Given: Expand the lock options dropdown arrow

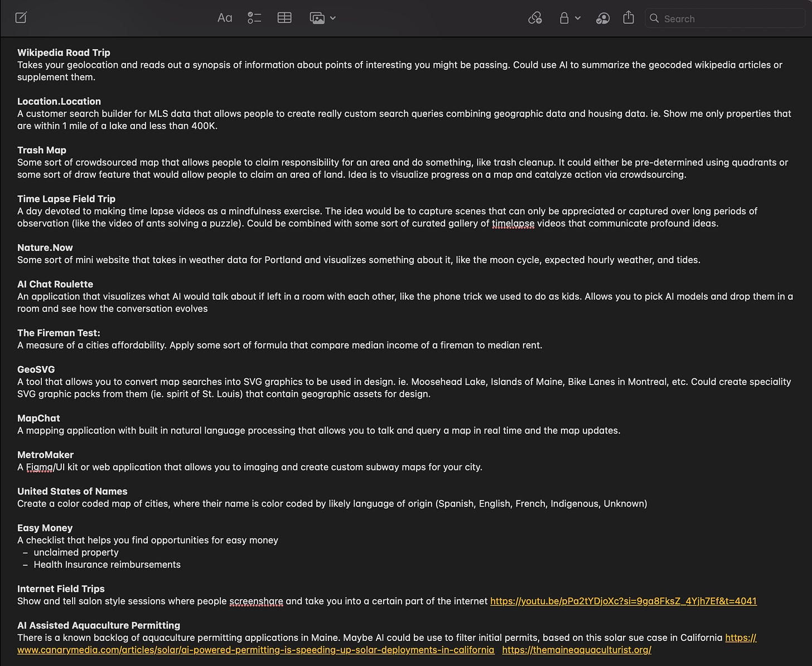Looking at the screenshot, I should pos(578,18).
